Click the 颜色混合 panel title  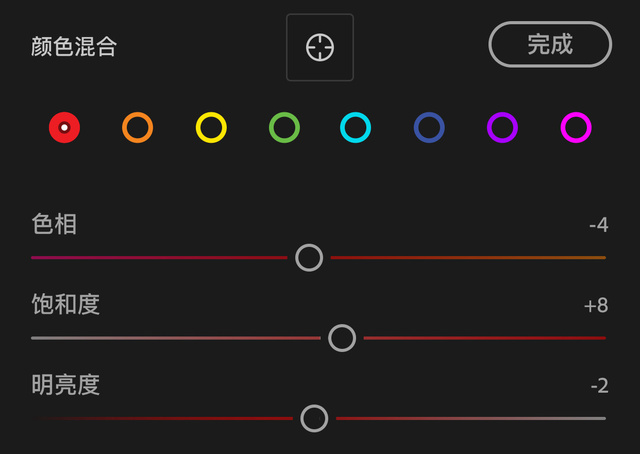(x=74, y=47)
